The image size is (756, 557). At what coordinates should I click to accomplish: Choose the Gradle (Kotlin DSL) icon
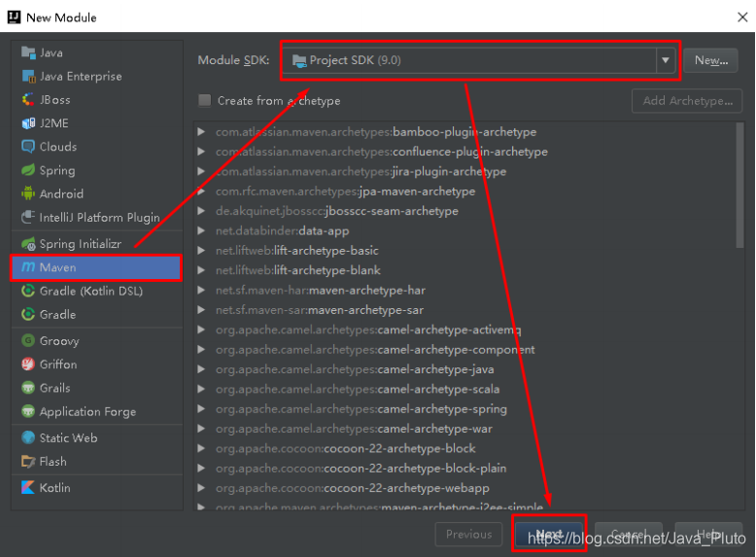click(28, 291)
